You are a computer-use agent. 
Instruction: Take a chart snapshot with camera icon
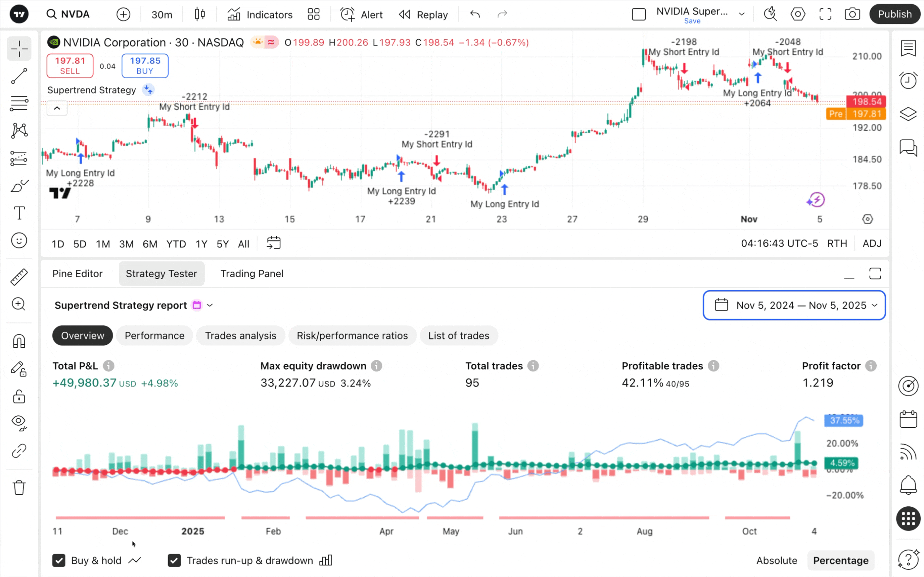pos(852,14)
